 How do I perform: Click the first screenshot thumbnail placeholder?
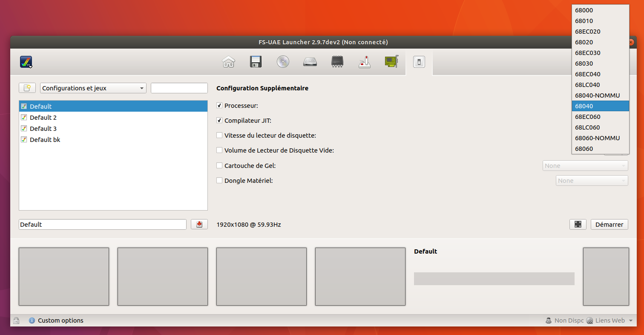point(64,277)
